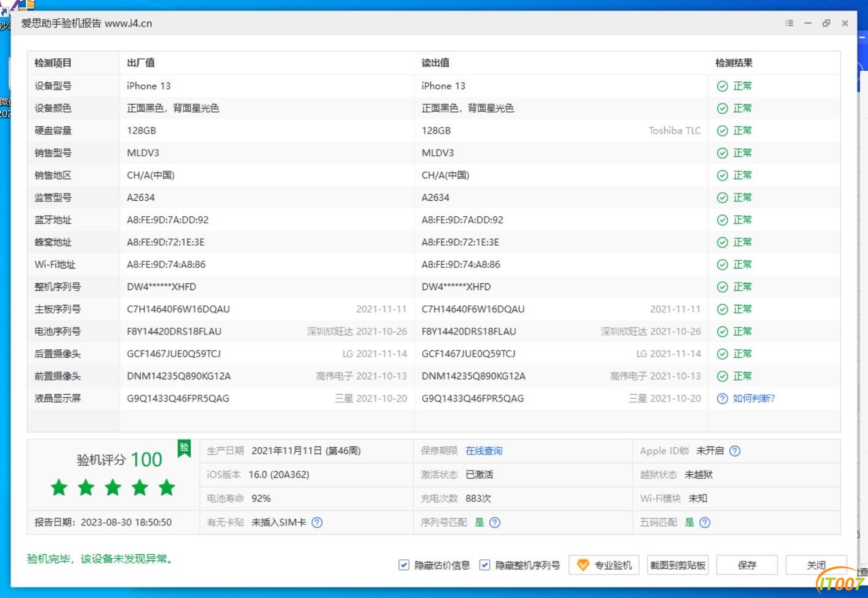
Task: Click window title 爱思助手验机报告 www.i4.cn
Action: click(x=87, y=23)
